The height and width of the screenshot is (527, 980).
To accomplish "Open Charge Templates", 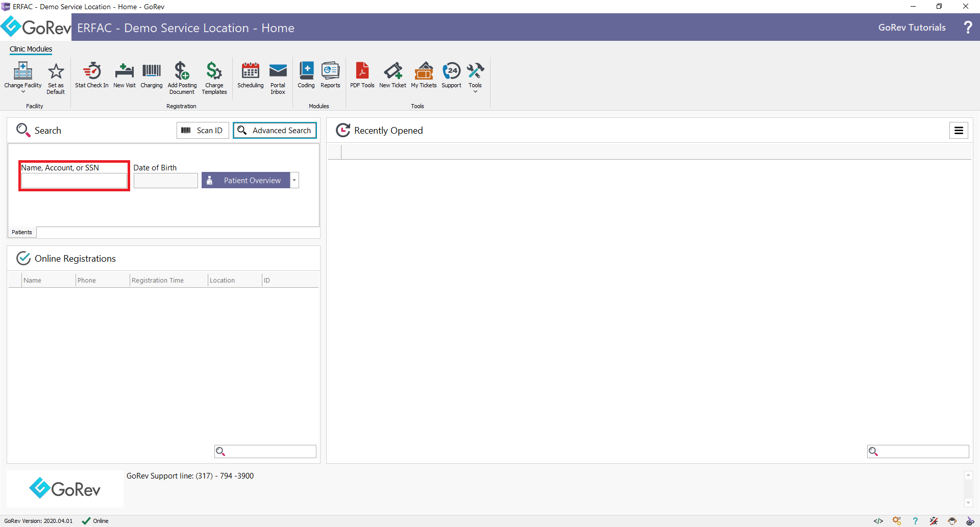I will coord(214,78).
